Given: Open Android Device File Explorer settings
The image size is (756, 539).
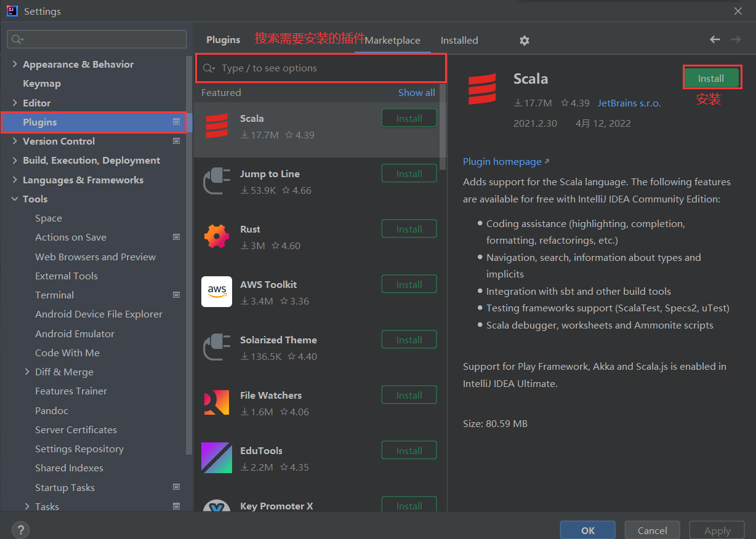Looking at the screenshot, I should coord(99,314).
